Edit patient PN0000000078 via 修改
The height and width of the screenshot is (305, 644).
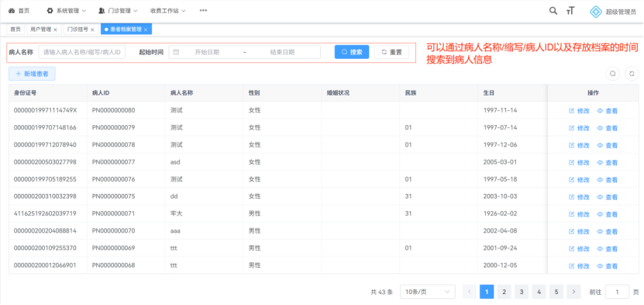point(579,145)
